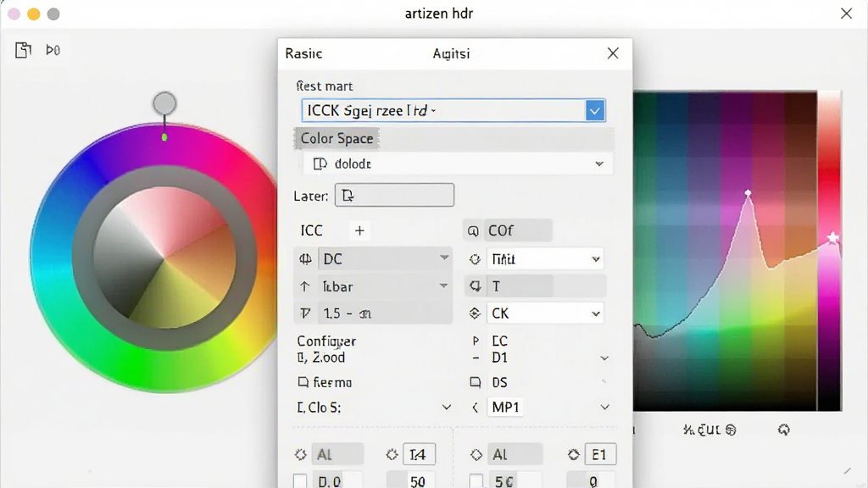The height and width of the screenshot is (488, 868).
Task: Click the star marker on the histogram's right edge
Action: (832, 238)
